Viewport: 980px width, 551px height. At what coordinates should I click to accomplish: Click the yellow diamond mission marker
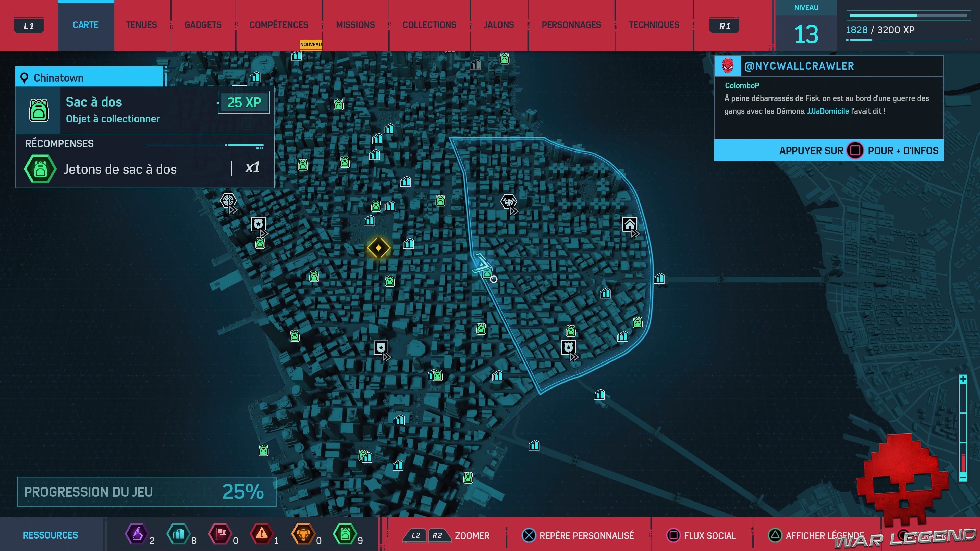[x=378, y=248]
